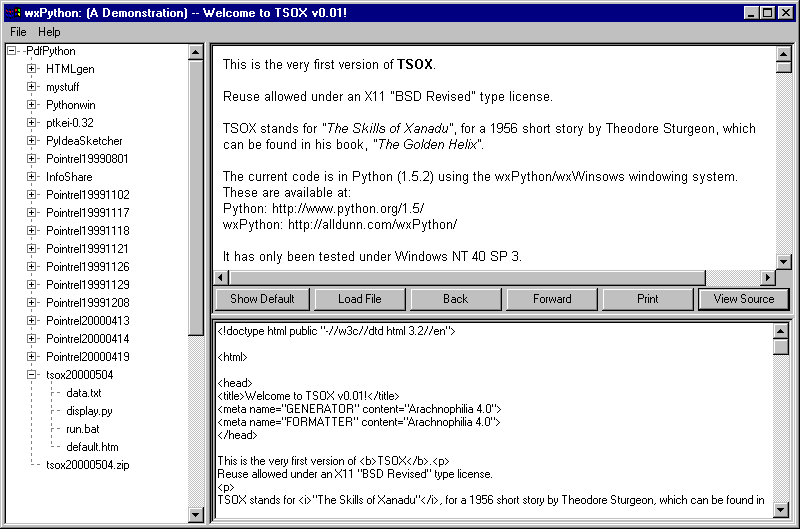Click the wxPython title bar icon
The height and width of the screenshot is (529, 800).
point(13,13)
